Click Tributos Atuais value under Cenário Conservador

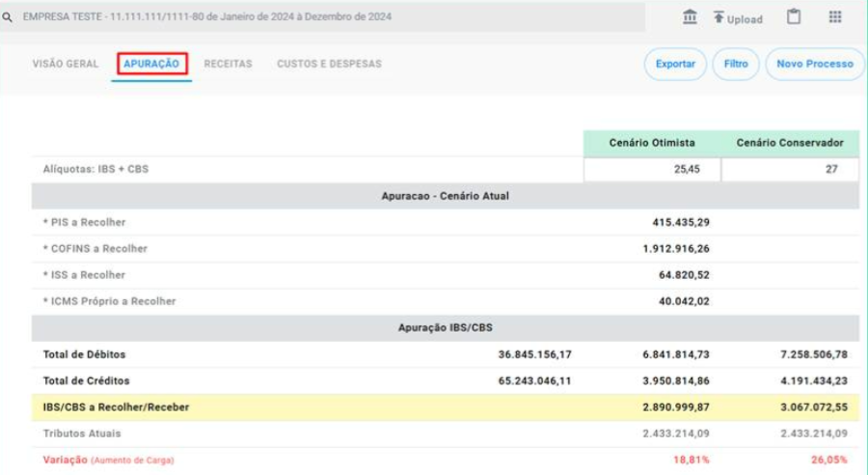(814, 433)
